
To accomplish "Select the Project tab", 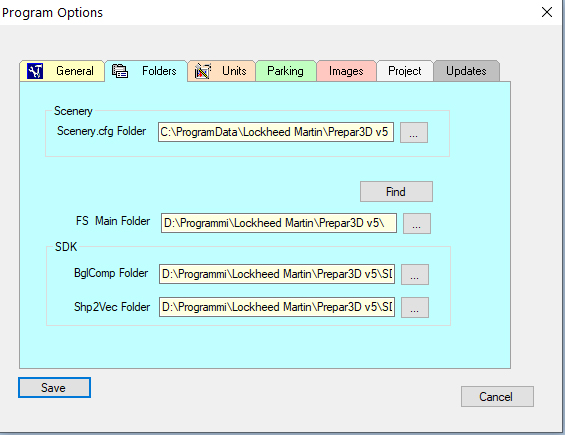I will point(405,71).
